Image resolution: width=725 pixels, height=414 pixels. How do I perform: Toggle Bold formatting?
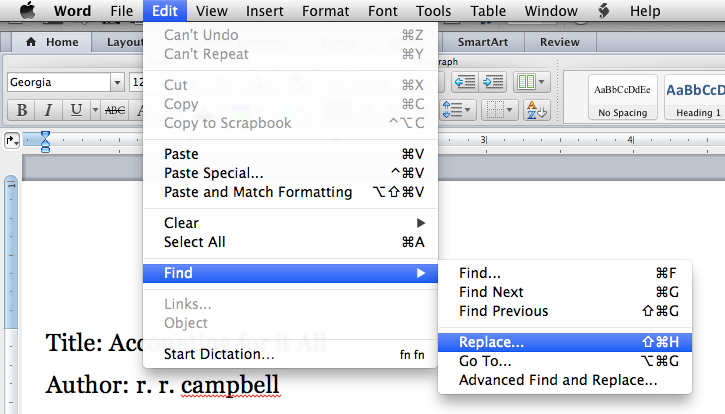pos(21,110)
